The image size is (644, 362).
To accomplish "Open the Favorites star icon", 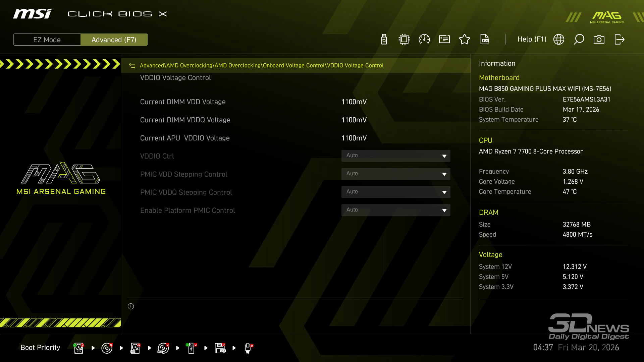I will (465, 40).
